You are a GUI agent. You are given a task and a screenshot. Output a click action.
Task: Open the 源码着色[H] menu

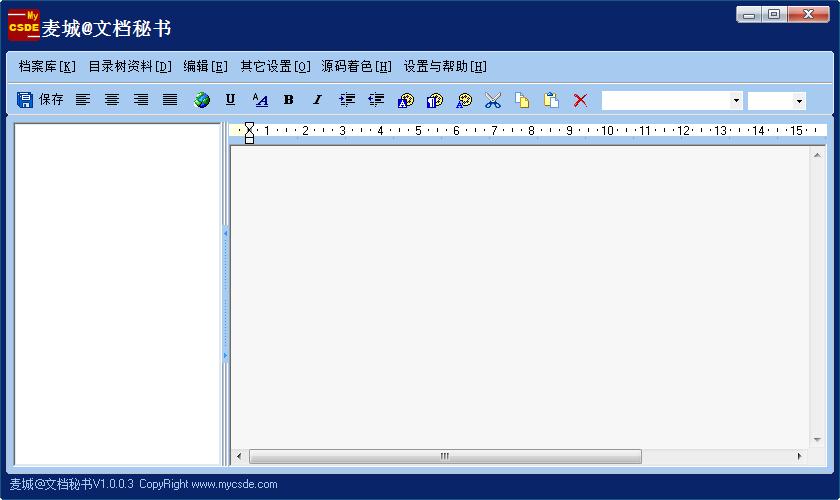click(356, 66)
